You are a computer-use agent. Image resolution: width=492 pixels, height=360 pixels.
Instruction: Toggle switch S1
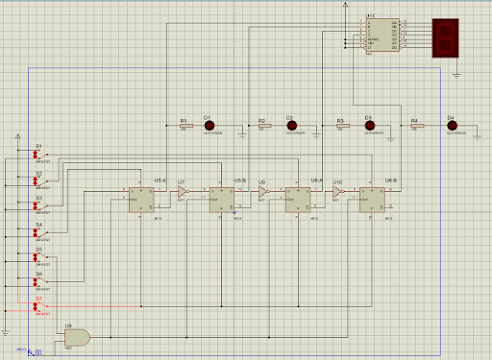[40, 154]
